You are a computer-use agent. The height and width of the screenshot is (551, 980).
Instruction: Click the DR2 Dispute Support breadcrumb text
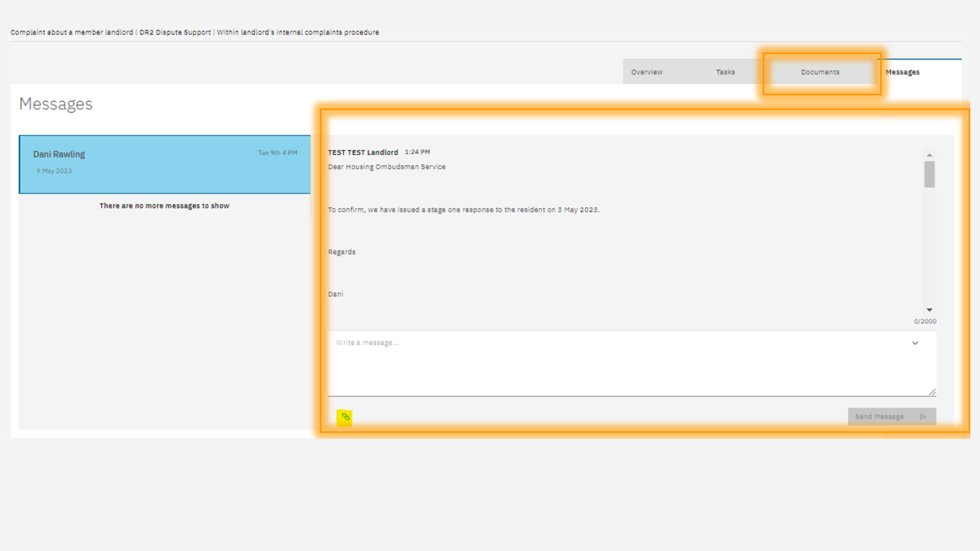point(175,32)
